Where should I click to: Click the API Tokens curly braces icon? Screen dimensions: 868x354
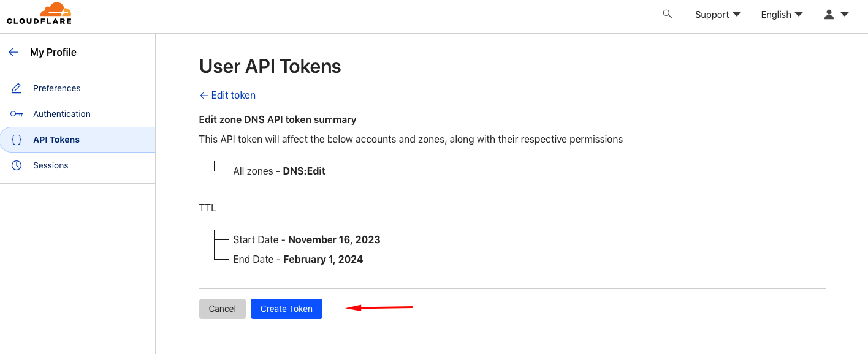[x=17, y=140]
